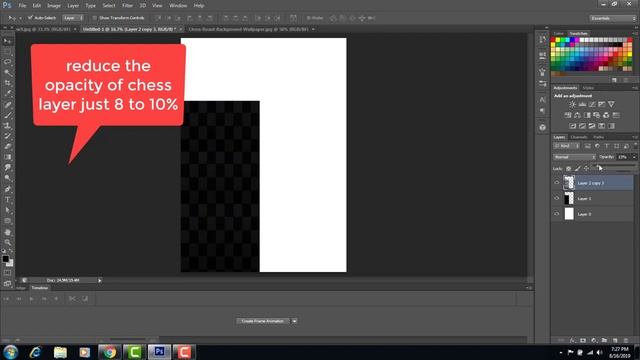Open the Move tool preset picker arrow
Image resolution: width=640 pixels, height=360 pixels.
tap(20, 18)
